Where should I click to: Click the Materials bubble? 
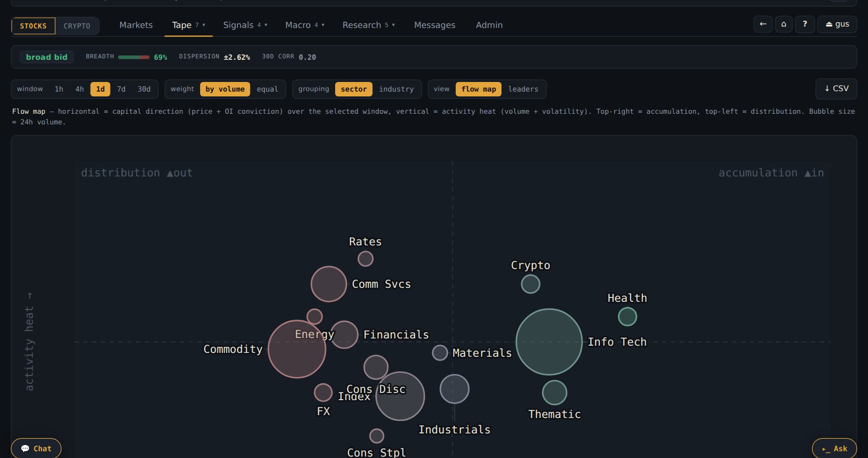point(440,353)
